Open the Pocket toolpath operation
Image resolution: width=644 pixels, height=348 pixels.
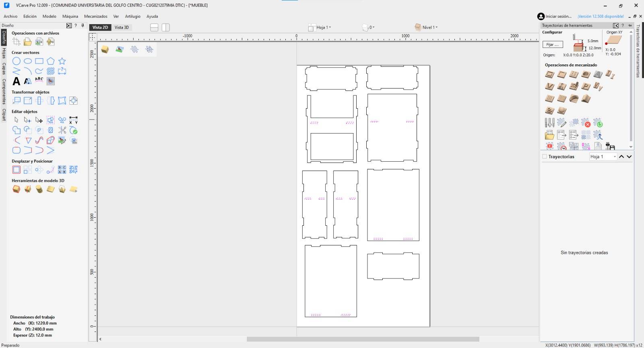click(562, 74)
